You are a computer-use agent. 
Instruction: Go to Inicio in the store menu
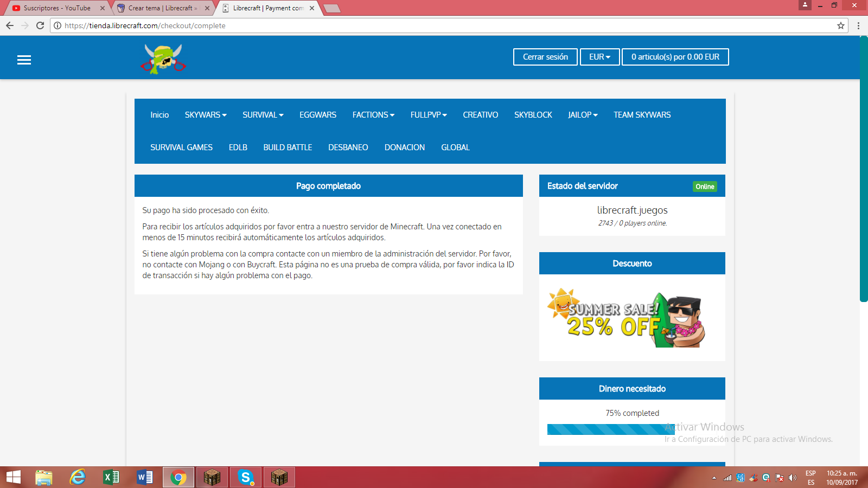(x=159, y=115)
